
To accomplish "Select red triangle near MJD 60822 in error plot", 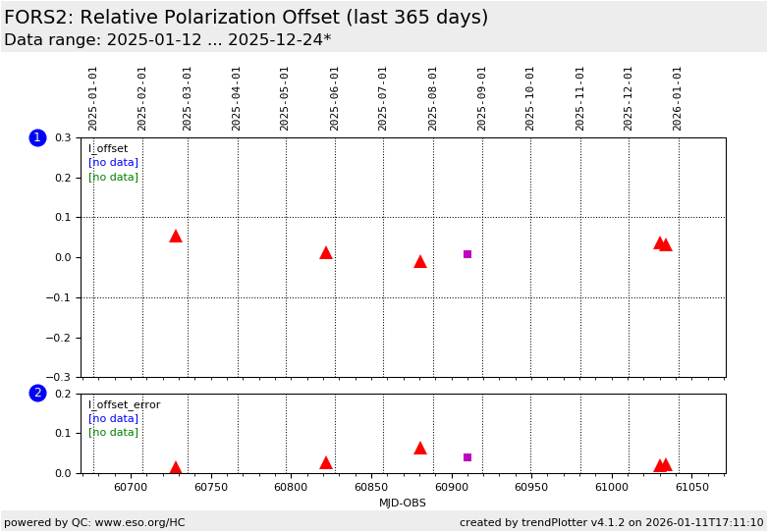I will [x=326, y=462].
